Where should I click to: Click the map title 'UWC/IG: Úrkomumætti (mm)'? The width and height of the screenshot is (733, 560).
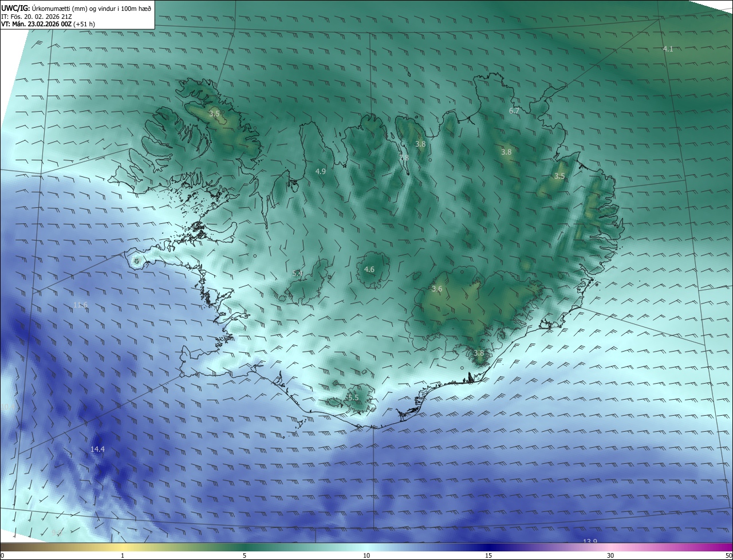coord(44,7)
